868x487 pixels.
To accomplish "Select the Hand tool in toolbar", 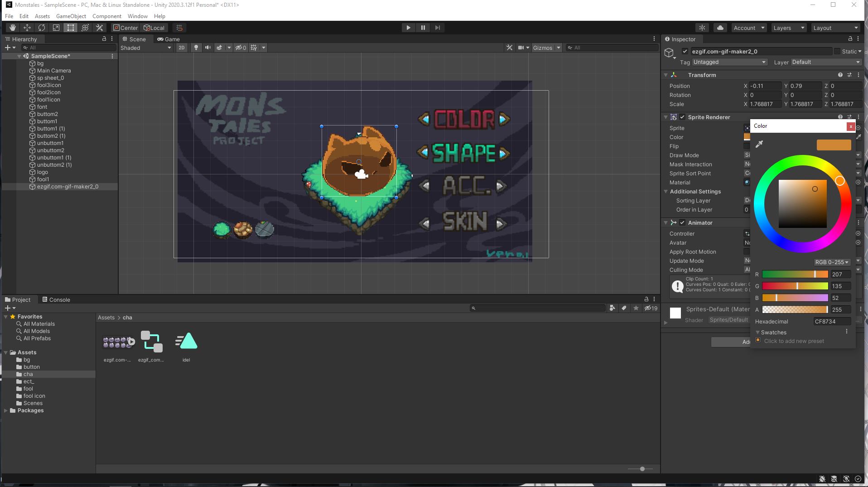I will (13, 28).
